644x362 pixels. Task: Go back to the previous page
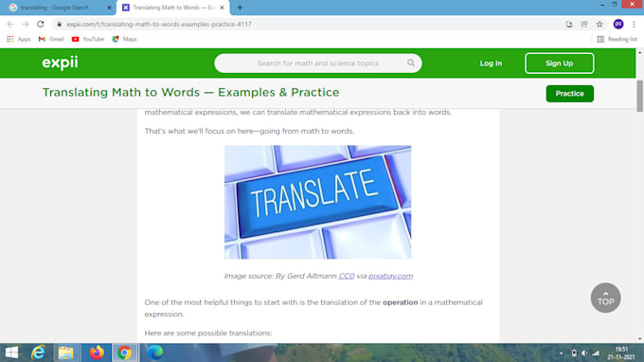pyautogui.click(x=10, y=25)
